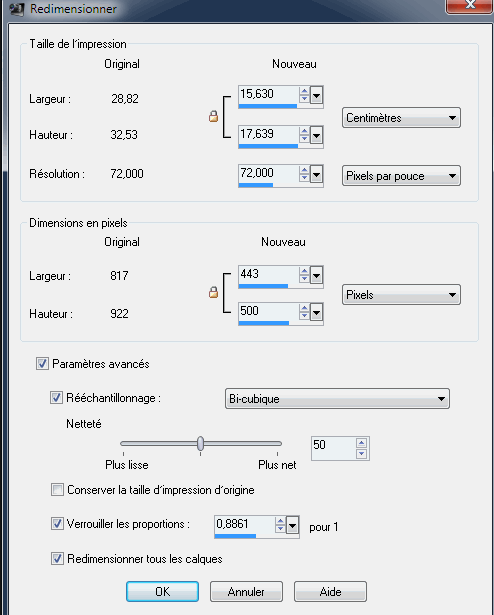This screenshot has width=494, height=615.
Task: Toggle Paramètres avancés checkbox
Action: (x=42, y=364)
